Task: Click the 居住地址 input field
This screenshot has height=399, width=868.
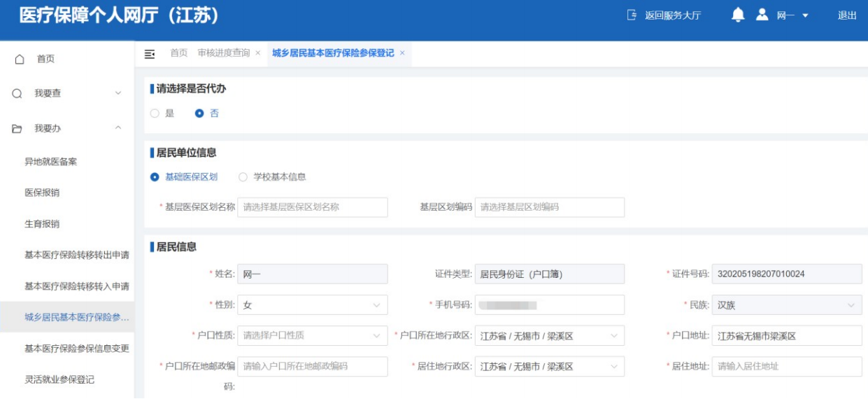Action: pyautogui.click(x=786, y=367)
